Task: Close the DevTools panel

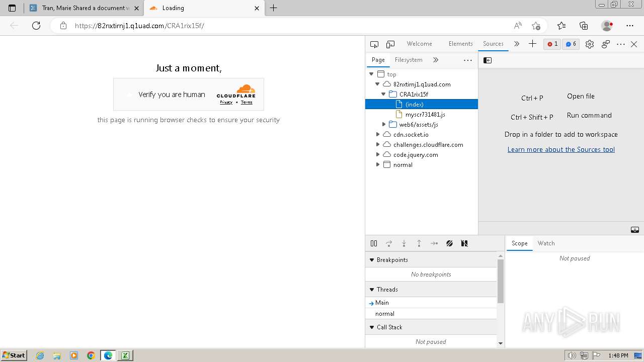Action: pos(634,44)
